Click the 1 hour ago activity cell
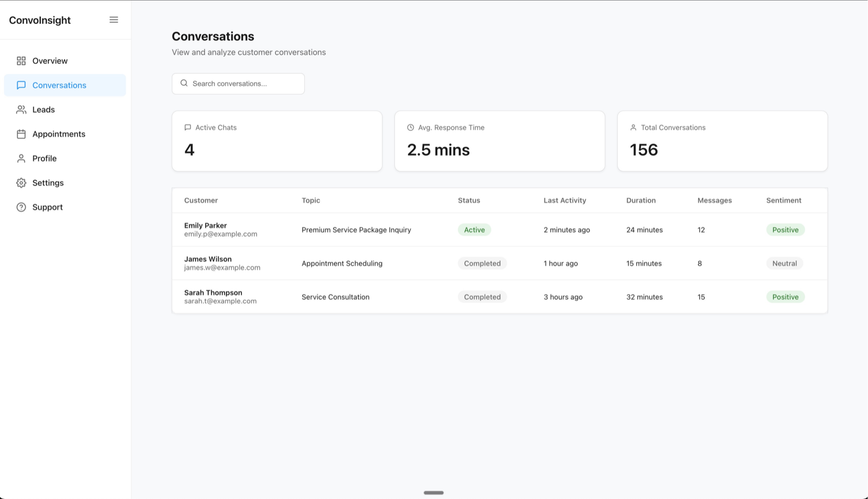The height and width of the screenshot is (499, 868). click(x=561, y=264)
